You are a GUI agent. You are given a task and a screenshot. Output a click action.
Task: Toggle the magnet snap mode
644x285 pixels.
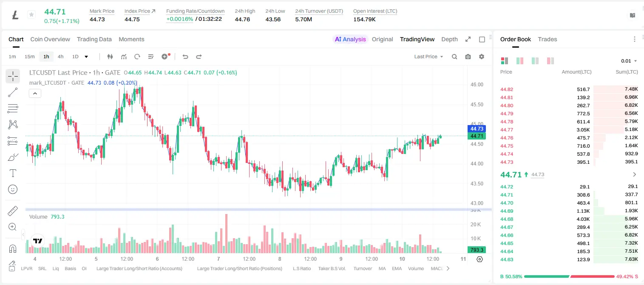click(x=13, y=248)
